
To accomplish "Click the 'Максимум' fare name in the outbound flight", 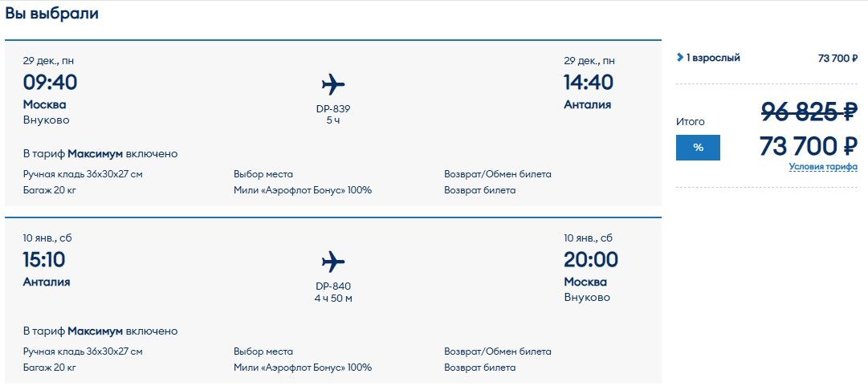I will pos(95,153).
